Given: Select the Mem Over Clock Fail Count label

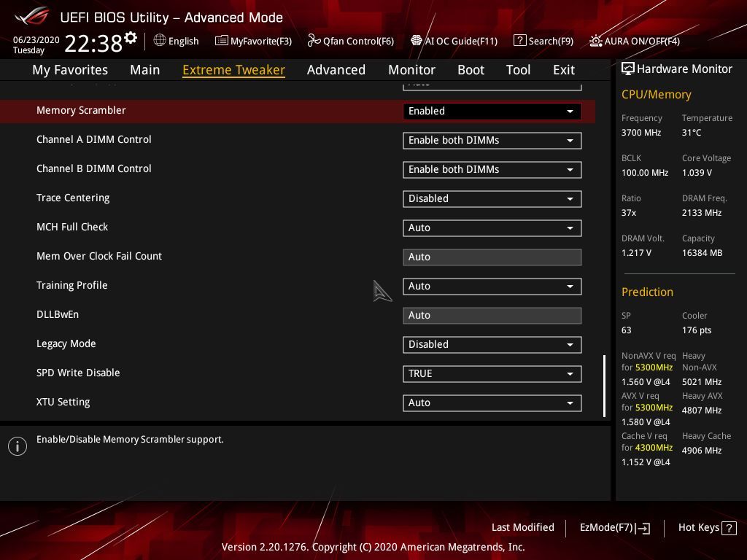Looking at the screenshot, I should [99, 256].
